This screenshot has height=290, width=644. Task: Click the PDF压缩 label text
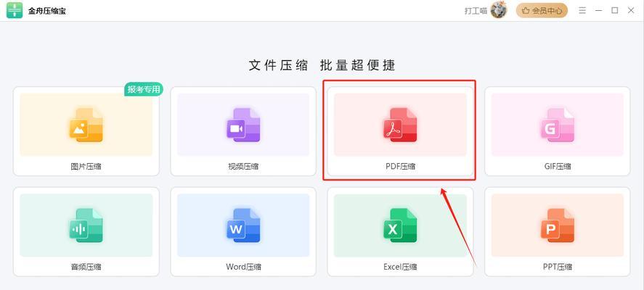click(401, 167)
